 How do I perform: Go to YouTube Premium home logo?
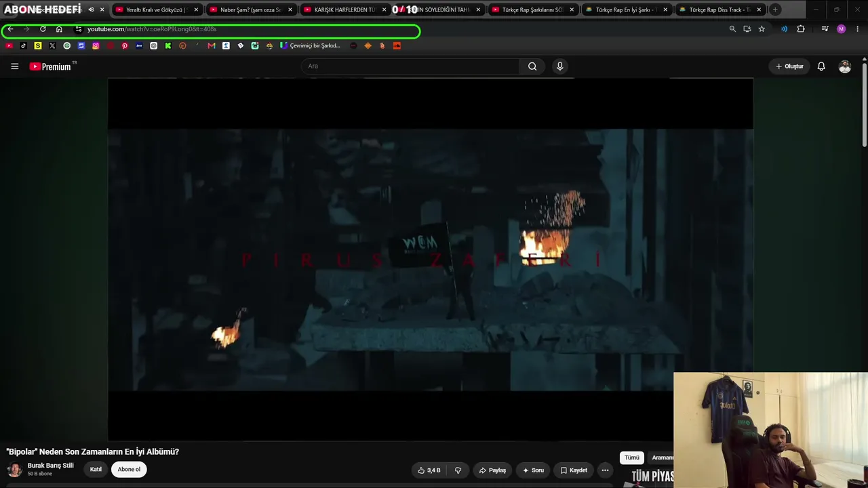coord(51,66)
